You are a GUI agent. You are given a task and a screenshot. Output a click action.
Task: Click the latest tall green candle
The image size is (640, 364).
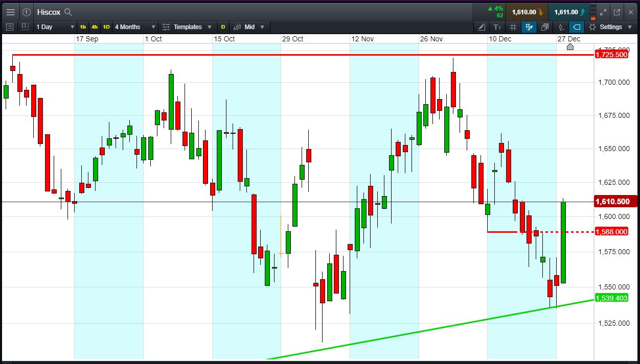coord(563,242)
